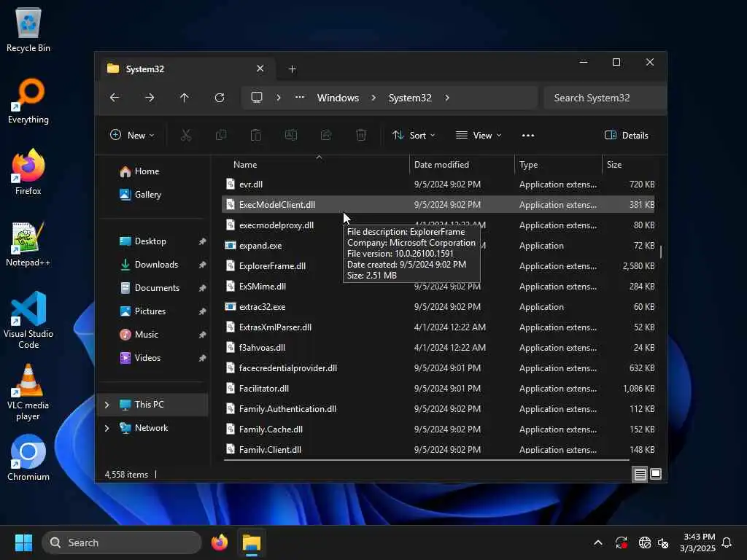The height and width of the screenshot is (560, 747).
Task: Click the Visual Studio Code desktop shortcut
Action: click(x=28, y=320)
